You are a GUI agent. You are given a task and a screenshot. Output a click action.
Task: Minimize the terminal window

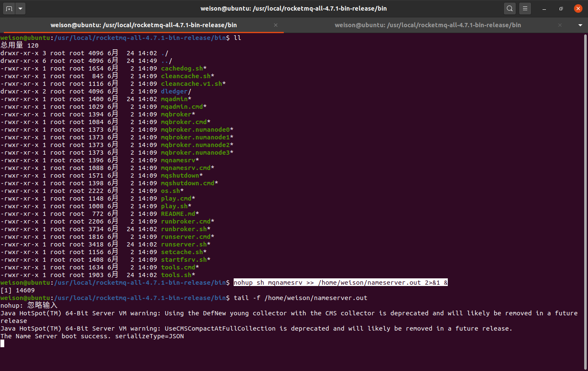[x=544, y=8]
